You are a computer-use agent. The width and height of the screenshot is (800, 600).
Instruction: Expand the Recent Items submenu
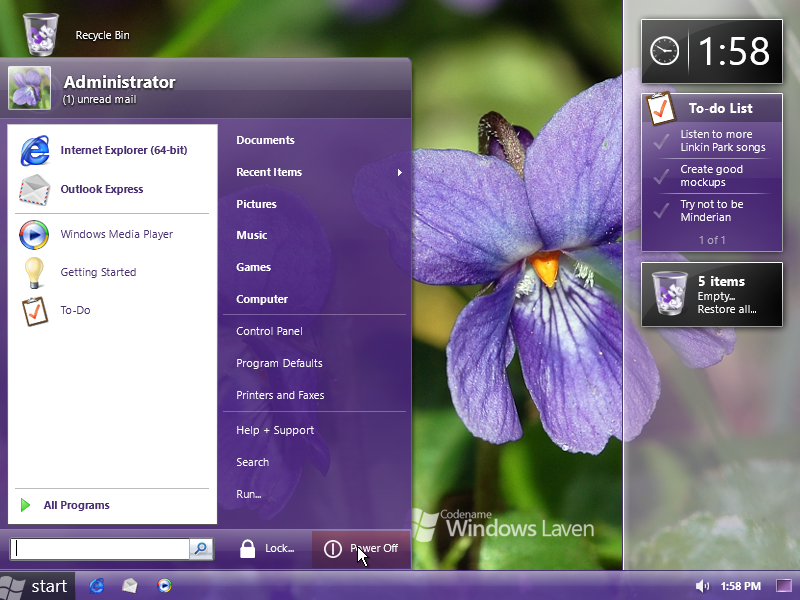[x=269, y=172]
